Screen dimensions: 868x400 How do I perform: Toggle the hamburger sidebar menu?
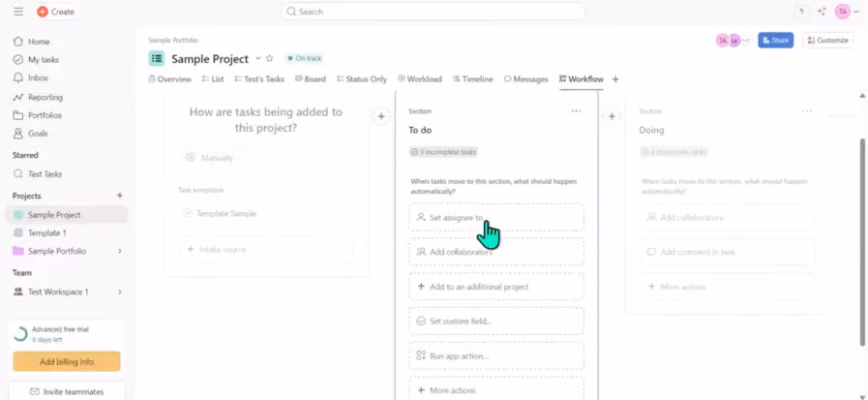[x=18, y=12]
